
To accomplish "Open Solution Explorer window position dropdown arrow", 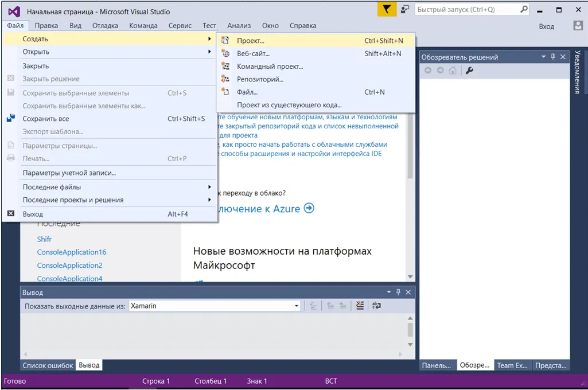I will [x=543, y=57].
